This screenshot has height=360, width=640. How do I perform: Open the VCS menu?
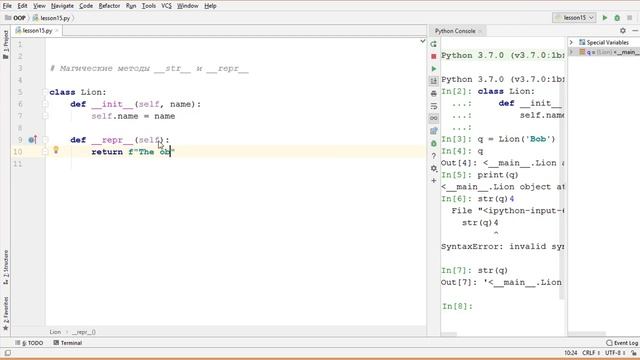pos(166,6)
